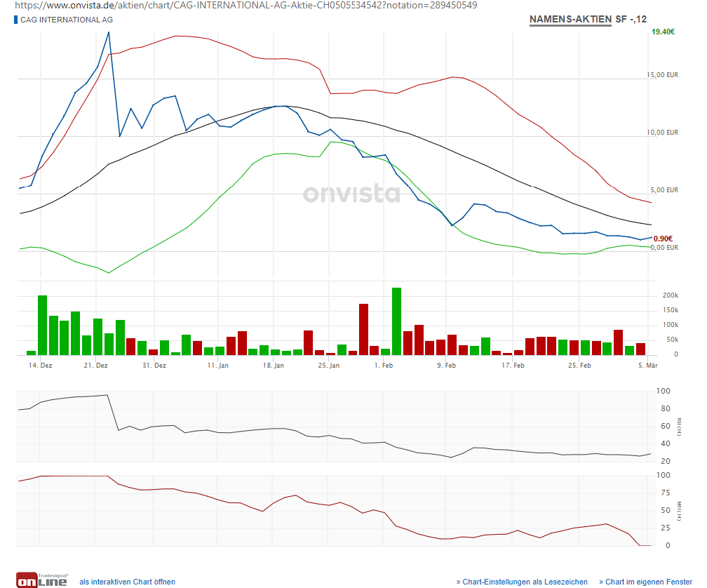Click the '40' label on RSI axis
This screenshot has width=707, height=588.
click(x=666, y=443)
